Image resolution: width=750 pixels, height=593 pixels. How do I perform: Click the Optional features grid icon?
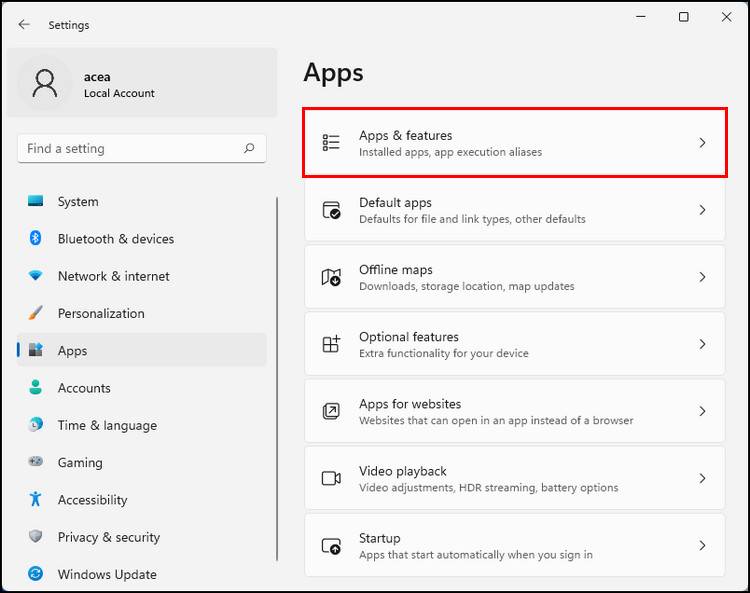(x=331, y=344)
